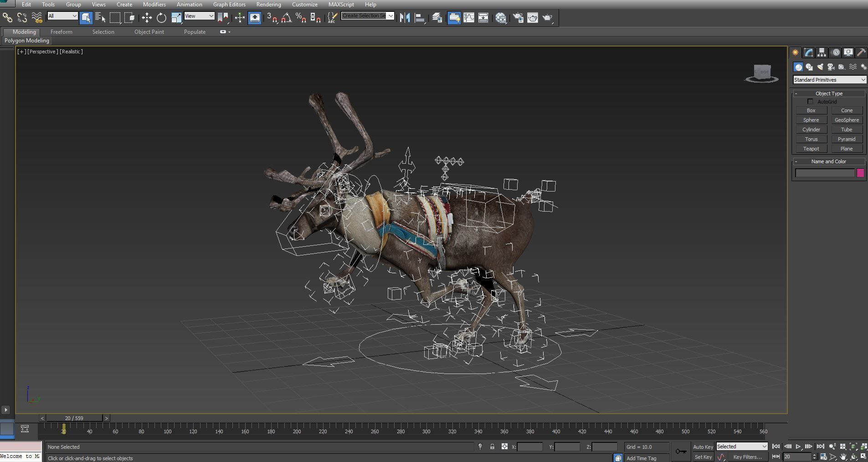Select the Select and Link tool
Viewport: 868px width, 462px height.
click(7, 18)
